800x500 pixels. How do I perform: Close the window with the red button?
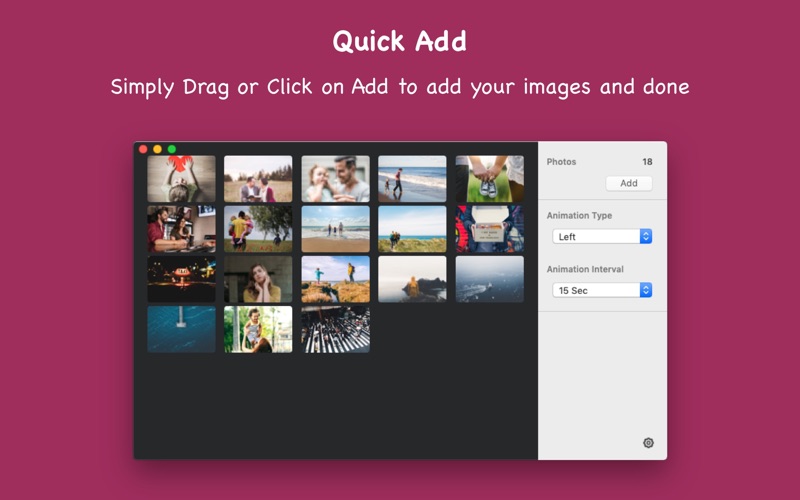tap(143, 149)
